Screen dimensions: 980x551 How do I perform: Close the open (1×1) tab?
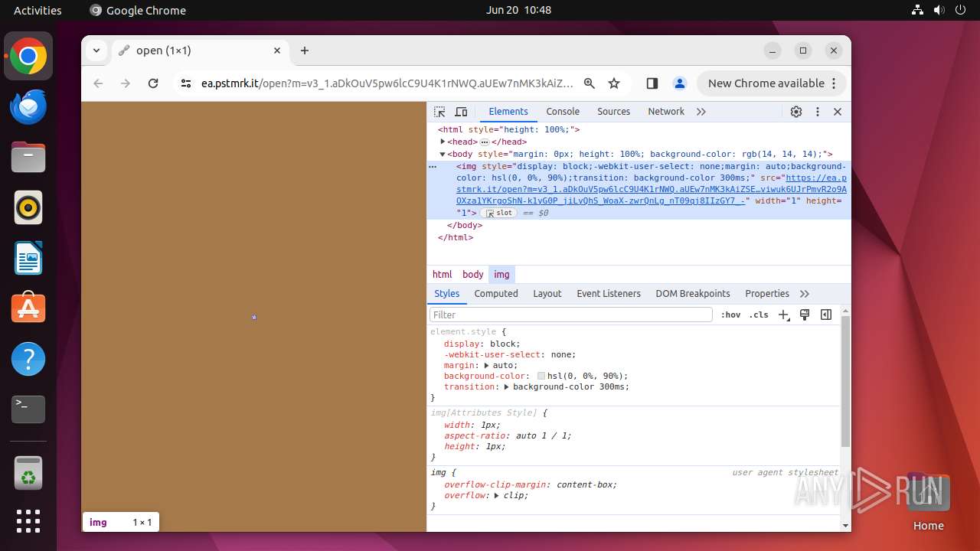coord(277,51)
